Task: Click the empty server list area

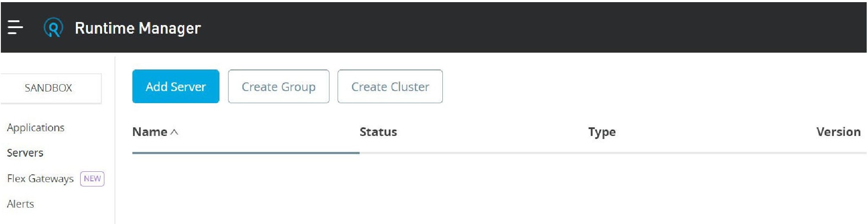Action: [474, 190]
